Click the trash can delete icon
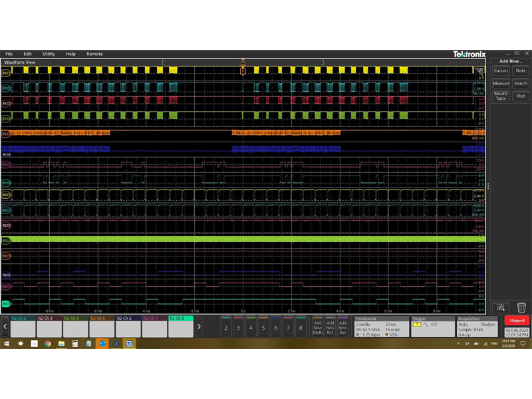The height and width of the screenshot is (399, 532). 521,307
